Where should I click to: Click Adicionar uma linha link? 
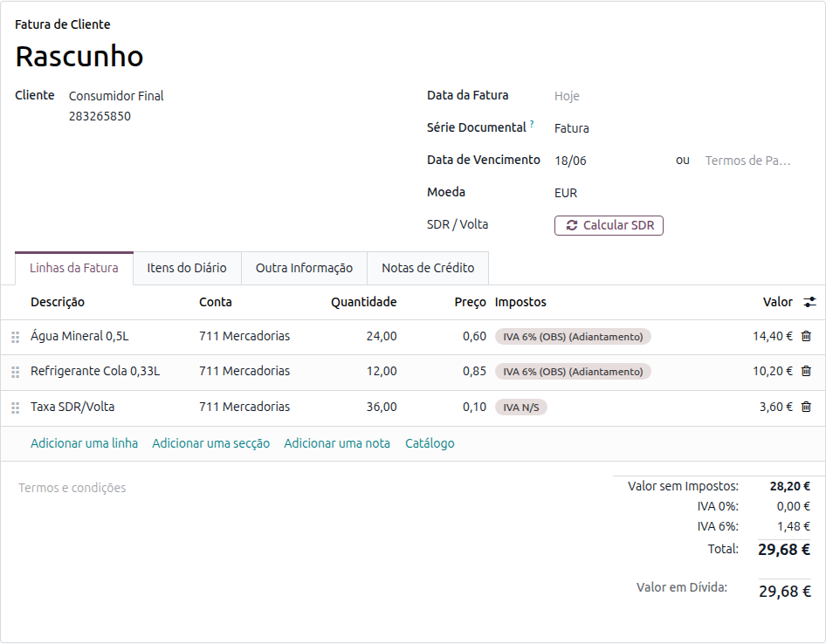tap(85, 443)
